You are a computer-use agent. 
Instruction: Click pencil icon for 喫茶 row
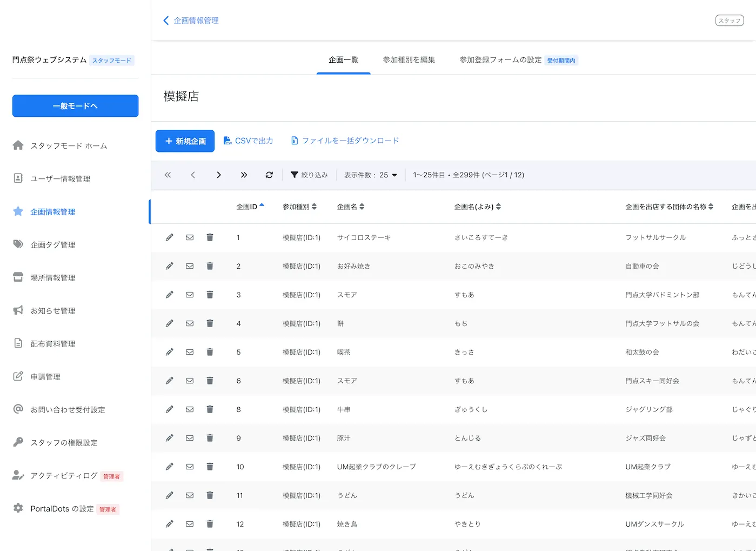pyautogui.click(x=170, y=352)
